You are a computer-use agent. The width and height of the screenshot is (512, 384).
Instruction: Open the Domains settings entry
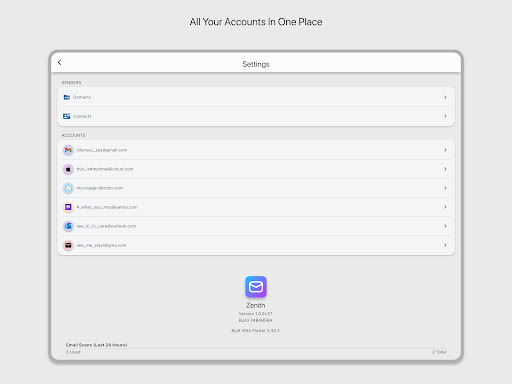[x=256, y=97]
